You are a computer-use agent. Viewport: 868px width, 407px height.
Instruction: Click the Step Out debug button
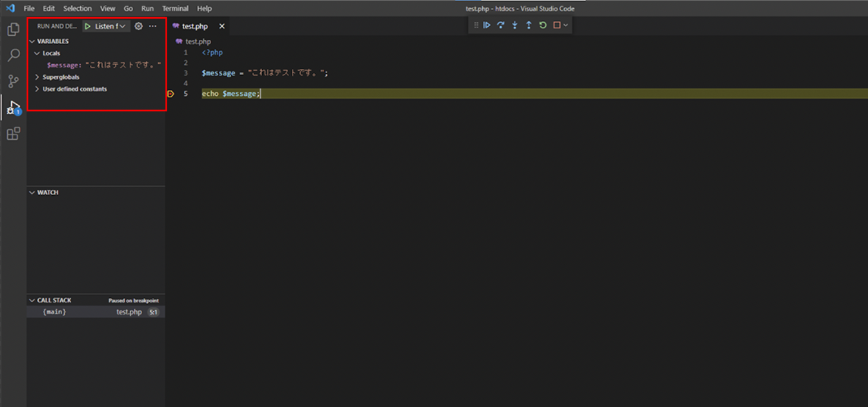click(x=529, y=25)
